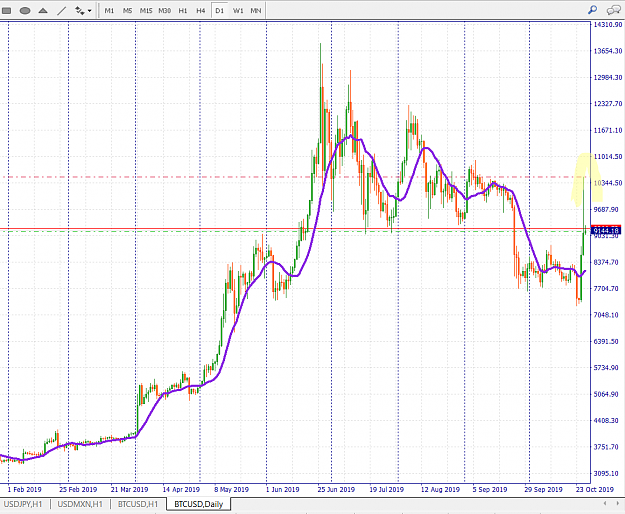
Task: Click price label 11671.10 on axis
Action: pos(607,130)
